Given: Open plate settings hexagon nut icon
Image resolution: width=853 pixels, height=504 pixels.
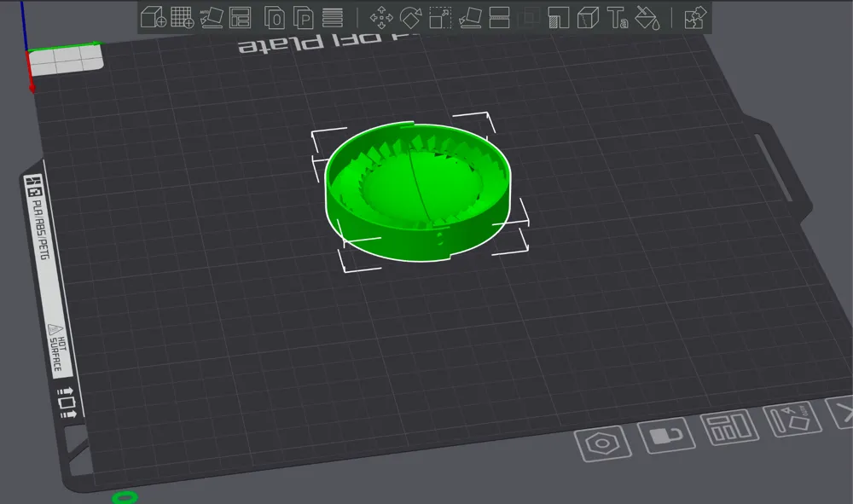Looking at the screenshot, I should tap(602, 443).
